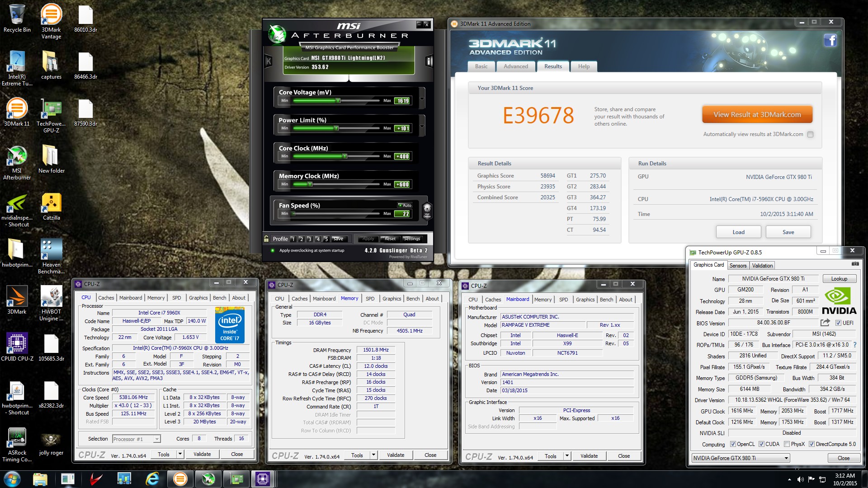Click the Core Voltage slider handle

tap(338, 100)
